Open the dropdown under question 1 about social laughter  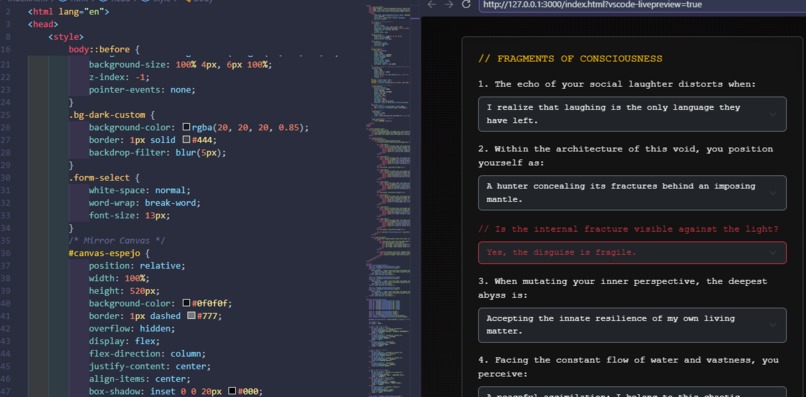tap(632, 114)
